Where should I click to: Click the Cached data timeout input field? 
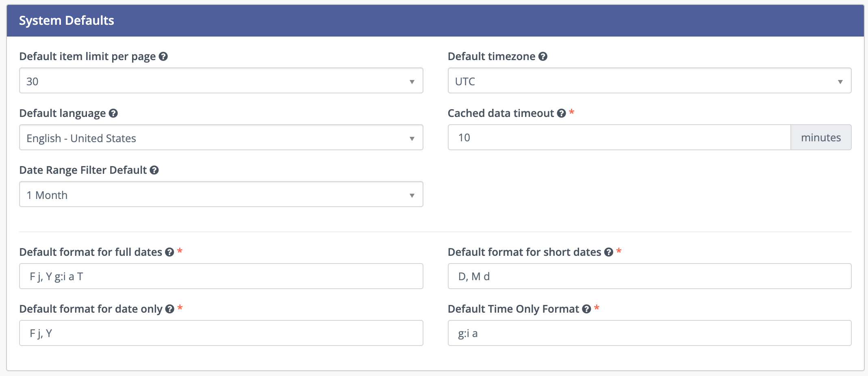point(619,138)
